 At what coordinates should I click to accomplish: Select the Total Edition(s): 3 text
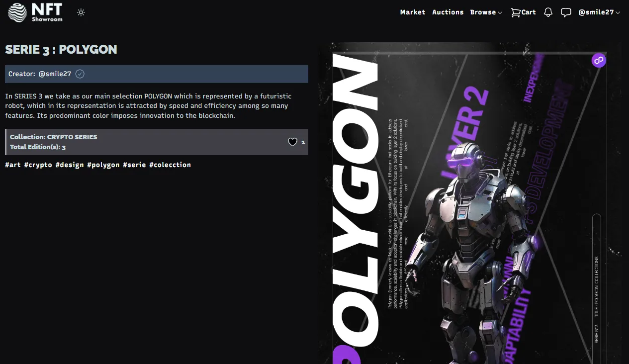pos(38,147)
